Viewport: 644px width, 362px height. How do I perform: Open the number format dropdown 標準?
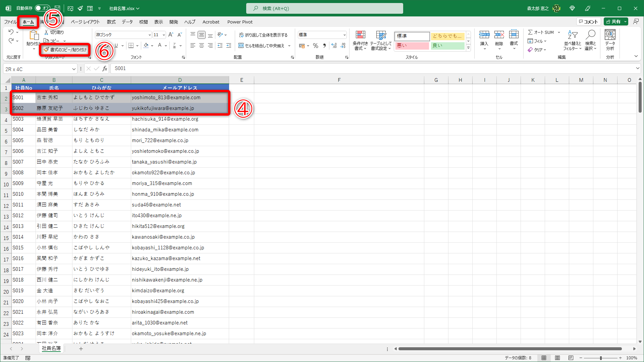tap(344, 35)
